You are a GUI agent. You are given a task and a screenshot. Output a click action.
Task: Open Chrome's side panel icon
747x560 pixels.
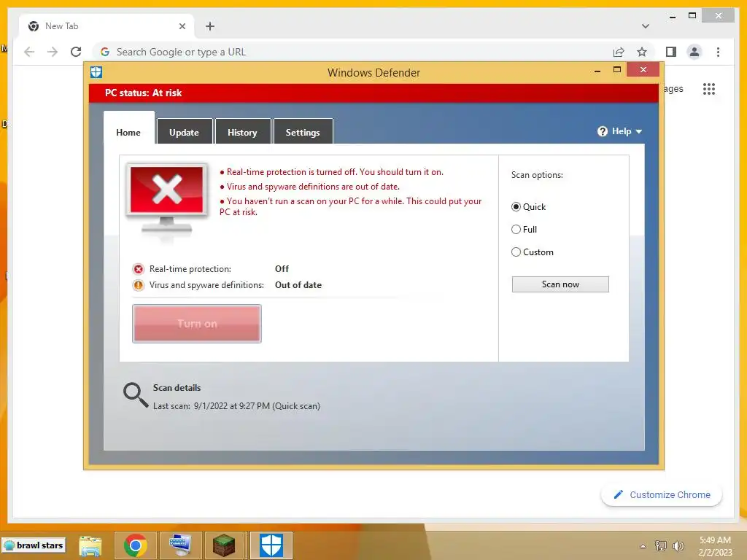click(671, 52)
